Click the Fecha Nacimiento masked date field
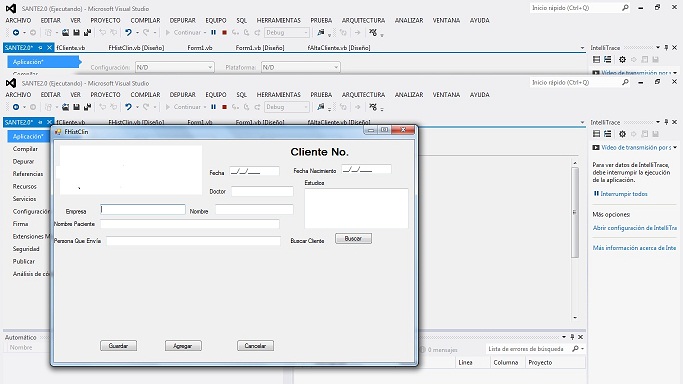Viewport: 683px width, 384px height. click(x=366, y=169)
